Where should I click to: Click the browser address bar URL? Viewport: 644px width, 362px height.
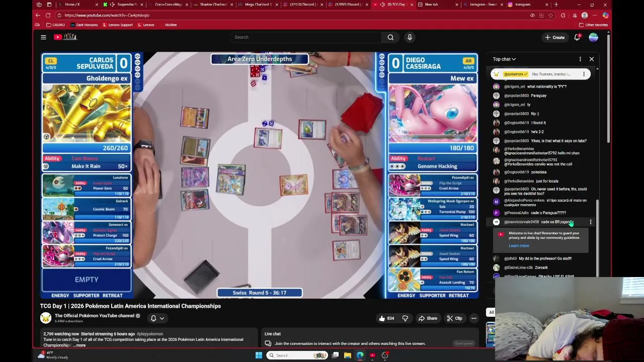click(107, 15)
